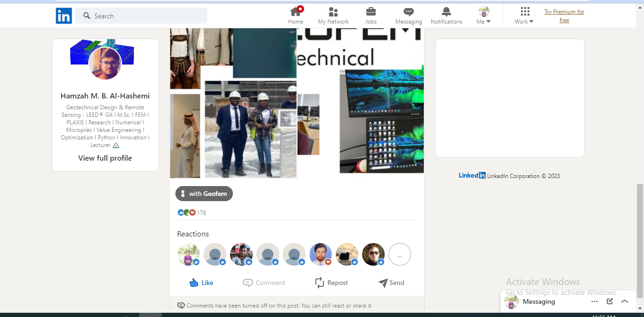
Task: Click the comments-turned-off icon
Action: [181, 305]
